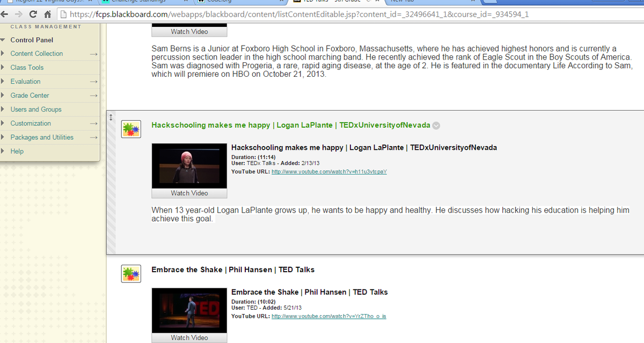The image size is (644, 343).
Task: Click the arrow icon right of Content Collection
Action: coord(93,54)
